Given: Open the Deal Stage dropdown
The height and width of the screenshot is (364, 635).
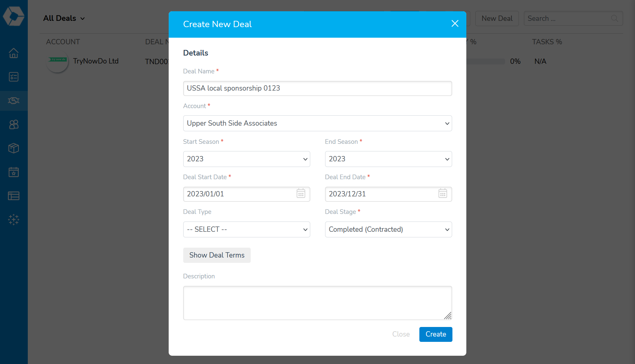Looking at the screenshot, I should pyautogui.click(x=389, y=229).
